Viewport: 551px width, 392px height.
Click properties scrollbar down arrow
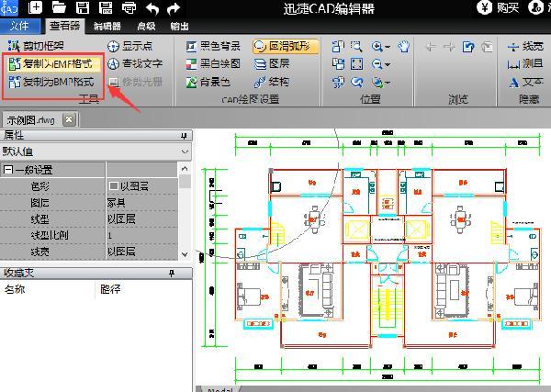point(185,254)
